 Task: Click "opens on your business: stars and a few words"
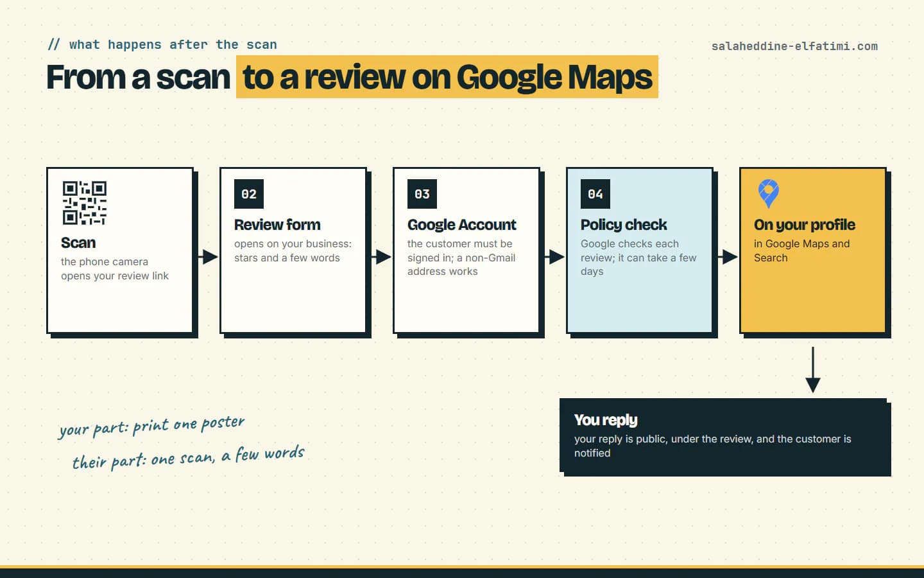tap(293, 250)
